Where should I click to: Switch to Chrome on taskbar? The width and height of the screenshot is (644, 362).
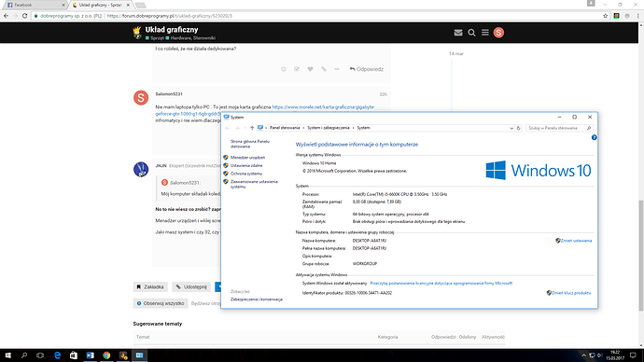[106, 355]
